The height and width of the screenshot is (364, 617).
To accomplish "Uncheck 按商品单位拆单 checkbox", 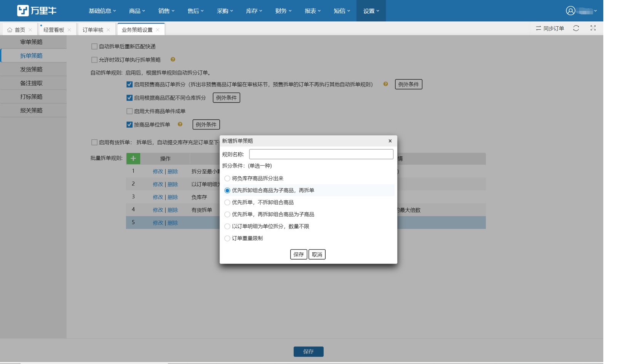I will 129,125.
